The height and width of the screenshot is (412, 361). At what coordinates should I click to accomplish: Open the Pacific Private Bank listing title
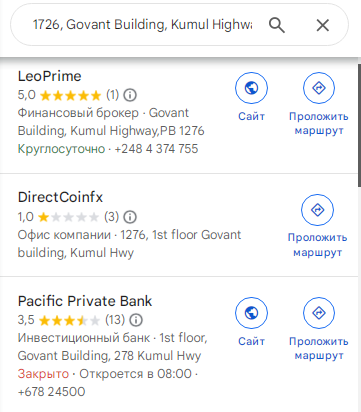pos(85,301)
